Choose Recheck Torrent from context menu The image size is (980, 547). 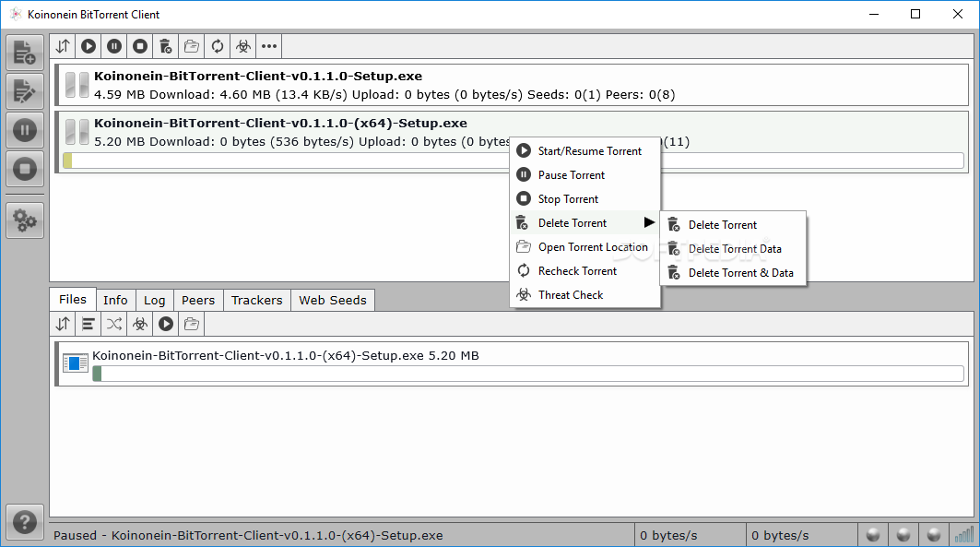coord(585,270)
